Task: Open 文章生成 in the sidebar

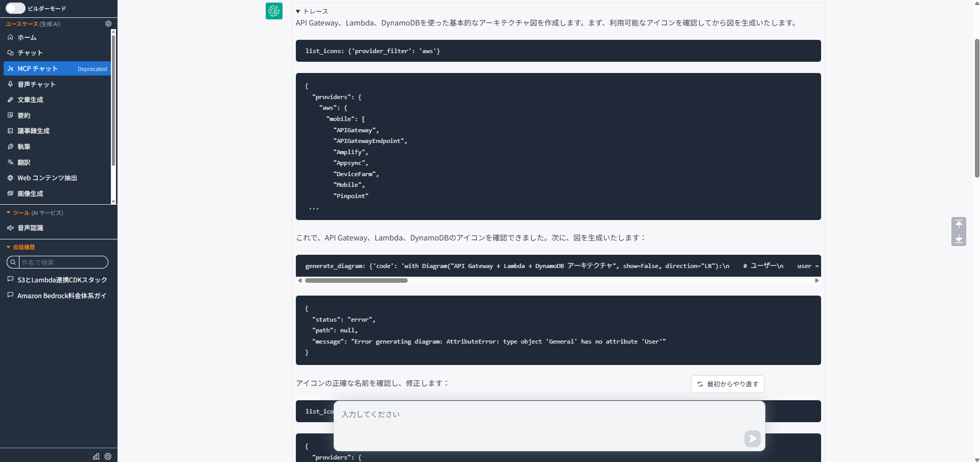Action: coord(57,100)
